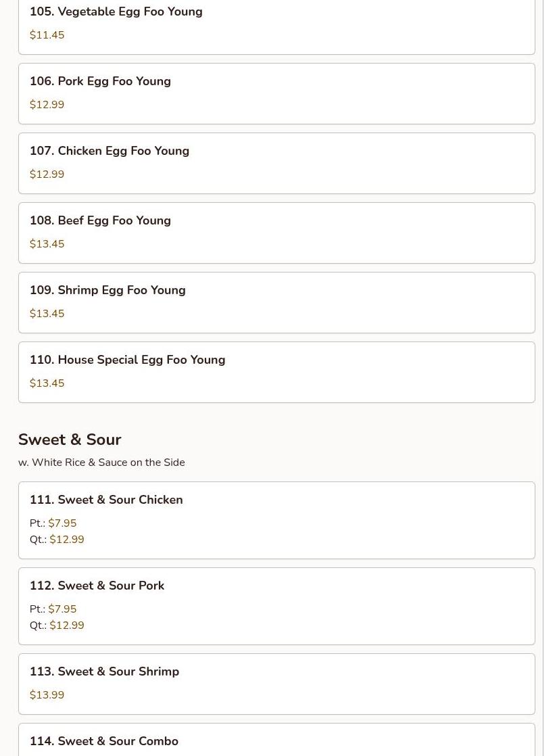Click the $11.45 Vegetable Egg Foo Young price
Viewport: 557px width, 756px height.
[47, 35]
